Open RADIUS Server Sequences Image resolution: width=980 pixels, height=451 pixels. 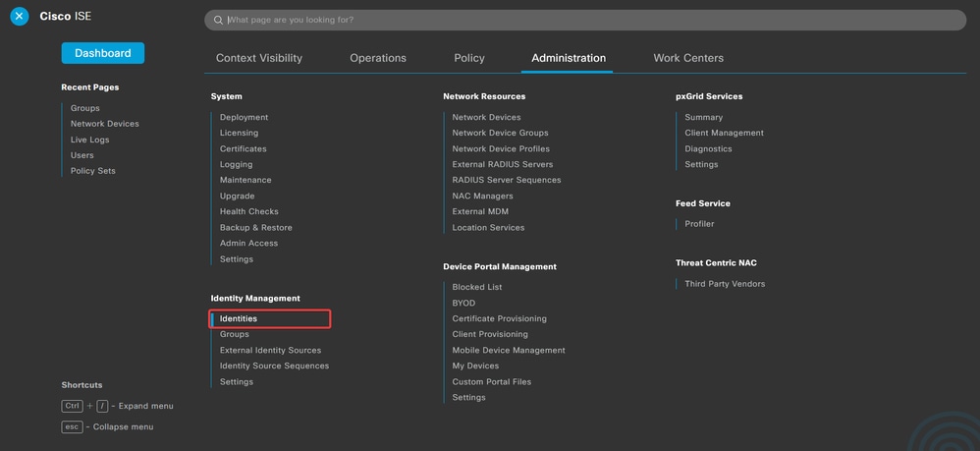pyautogui.click(x=507, y=180)
